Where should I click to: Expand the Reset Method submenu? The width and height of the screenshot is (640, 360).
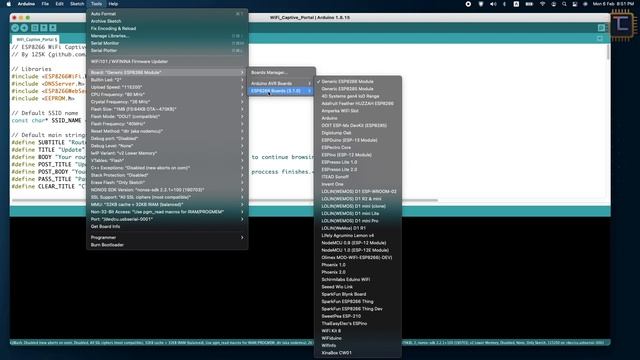click(x=167, y=131)
